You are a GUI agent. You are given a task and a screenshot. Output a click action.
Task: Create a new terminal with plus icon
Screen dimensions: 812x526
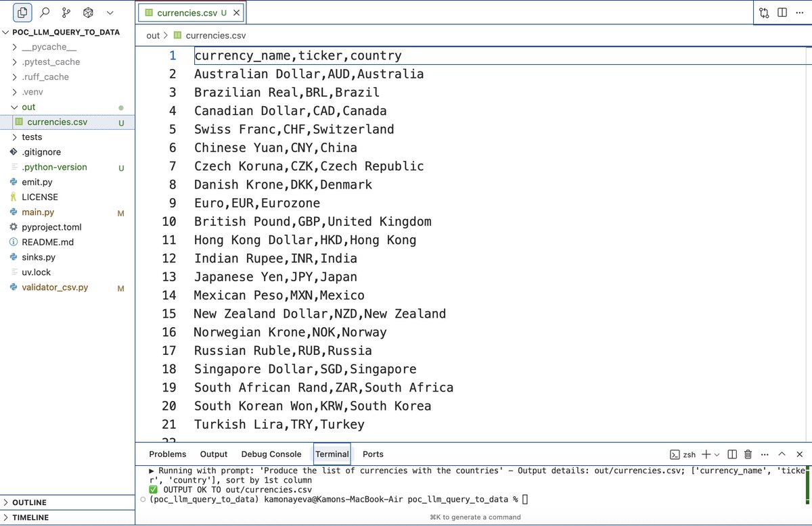tap(706, 454)
